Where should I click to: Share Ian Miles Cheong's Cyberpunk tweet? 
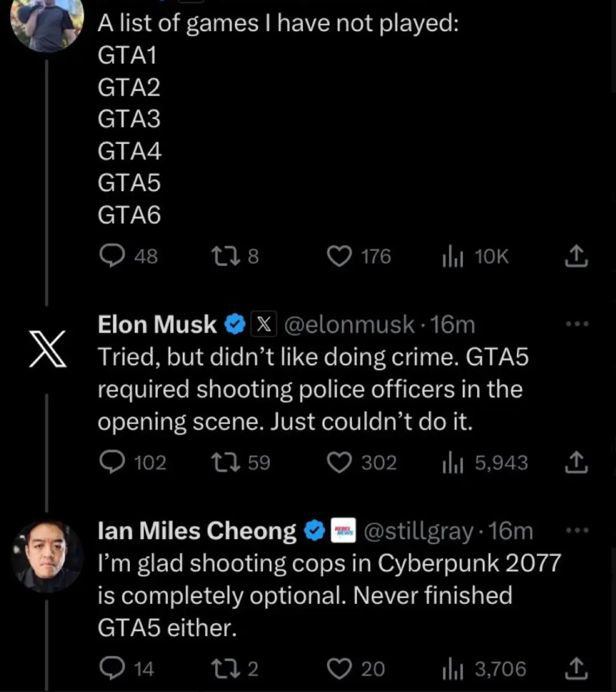click(577, 669)
